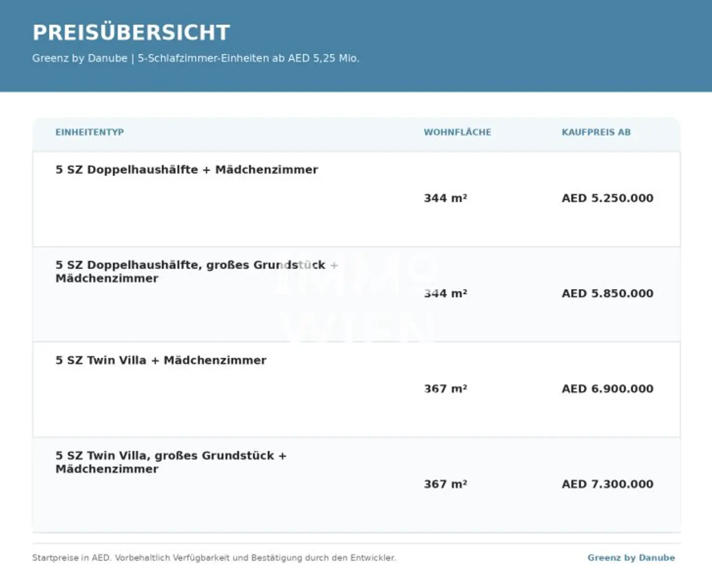Image resolution: width=712 pixels, height=588 pixels.
Task: Click the 367 m² value in last row
Action: click(x=445, y=484)
